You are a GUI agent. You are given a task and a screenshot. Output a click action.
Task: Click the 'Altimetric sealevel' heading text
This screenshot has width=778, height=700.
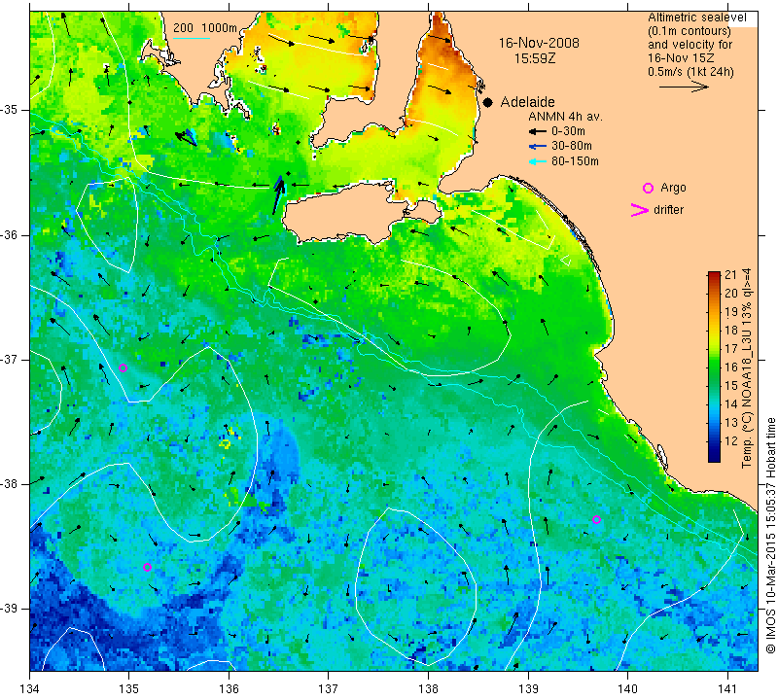696,17
